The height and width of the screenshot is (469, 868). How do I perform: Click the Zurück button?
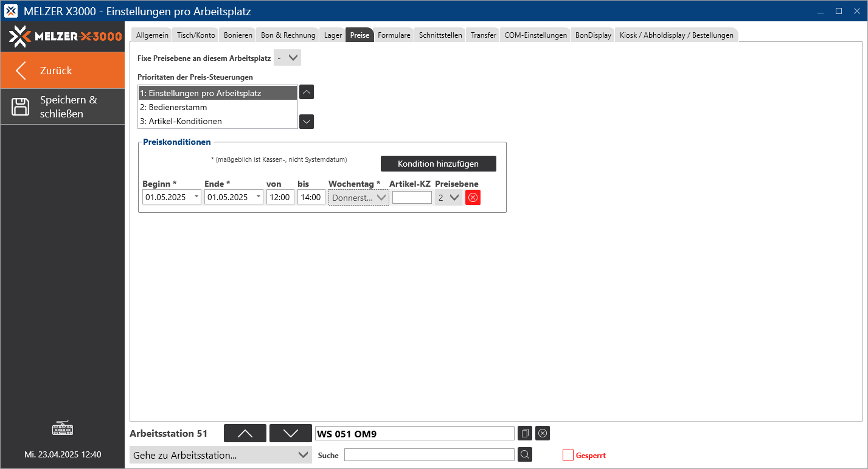pyautogui.click(x=62, y=71)
